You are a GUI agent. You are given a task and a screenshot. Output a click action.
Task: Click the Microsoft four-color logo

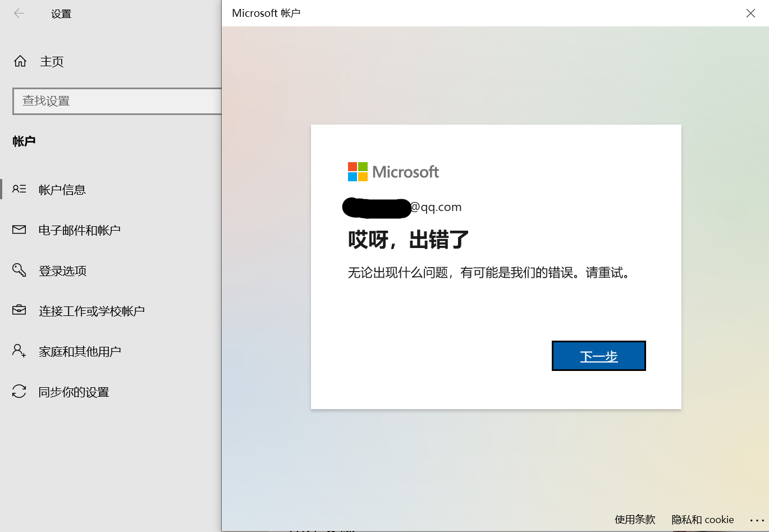coord(358,172)
